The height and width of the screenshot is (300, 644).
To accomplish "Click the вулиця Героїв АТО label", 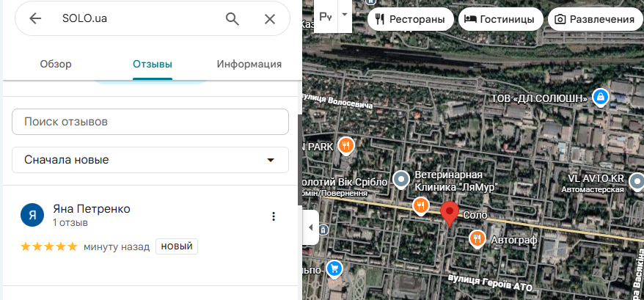I will pos(491,283).
